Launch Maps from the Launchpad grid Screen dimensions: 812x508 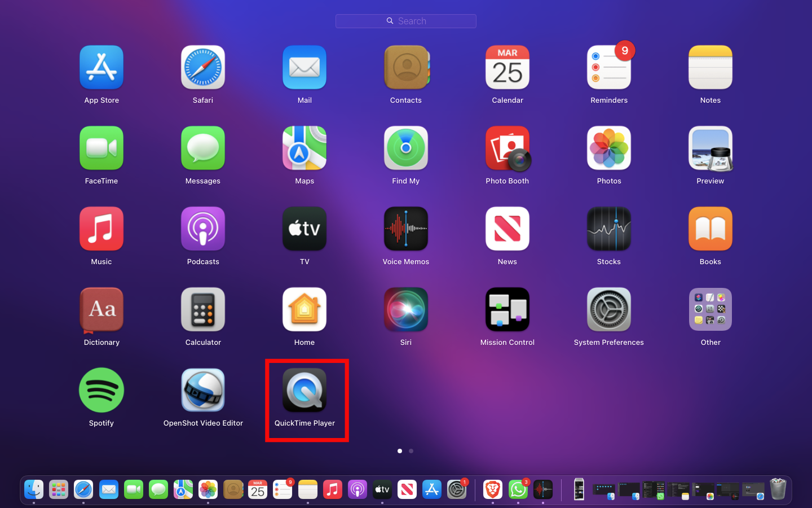(x=304, y=148)
